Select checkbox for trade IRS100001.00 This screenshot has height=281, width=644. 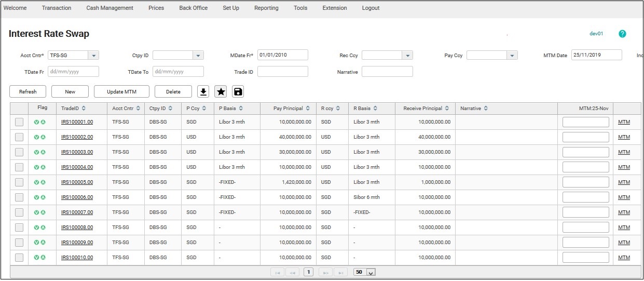coord(19,122)
